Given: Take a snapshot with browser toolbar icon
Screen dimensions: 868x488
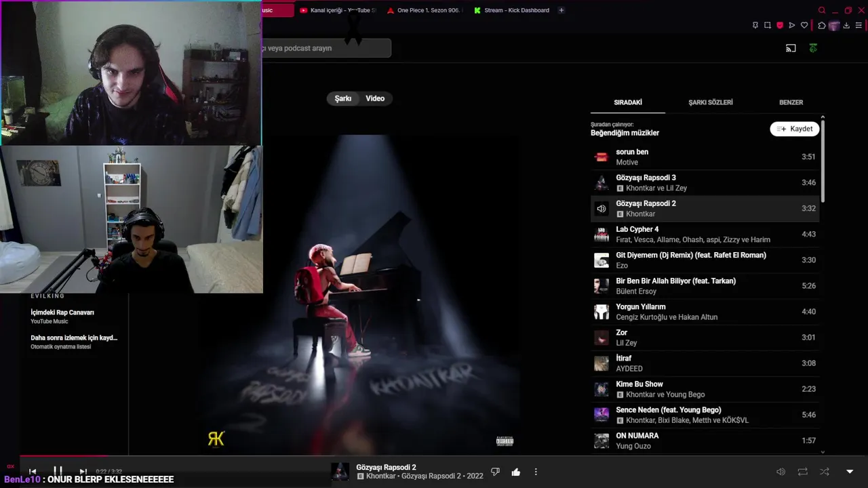Looking at the screenshot, I should coord(767,26).
